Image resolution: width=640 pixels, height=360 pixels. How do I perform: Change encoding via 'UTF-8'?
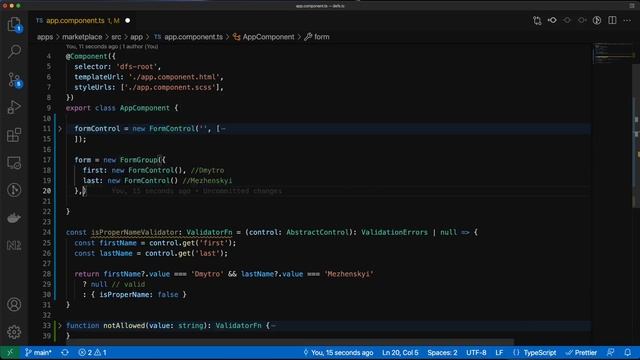[x=476, y=353]
